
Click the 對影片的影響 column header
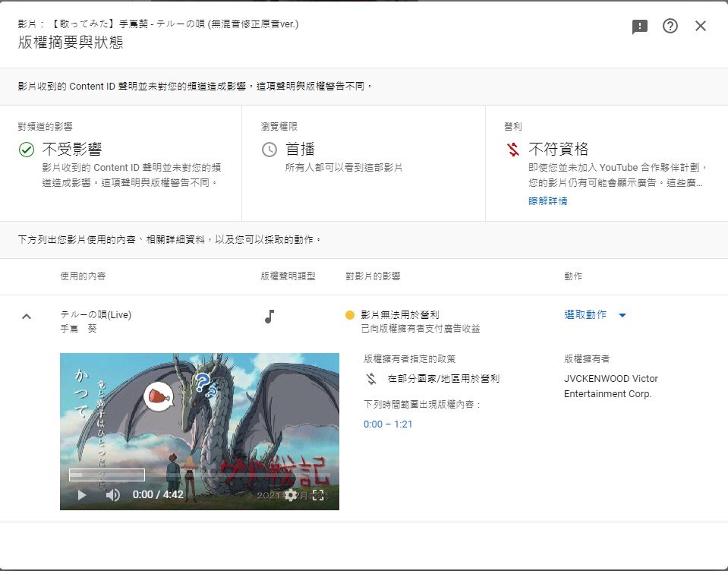click(x=373, y=276)
